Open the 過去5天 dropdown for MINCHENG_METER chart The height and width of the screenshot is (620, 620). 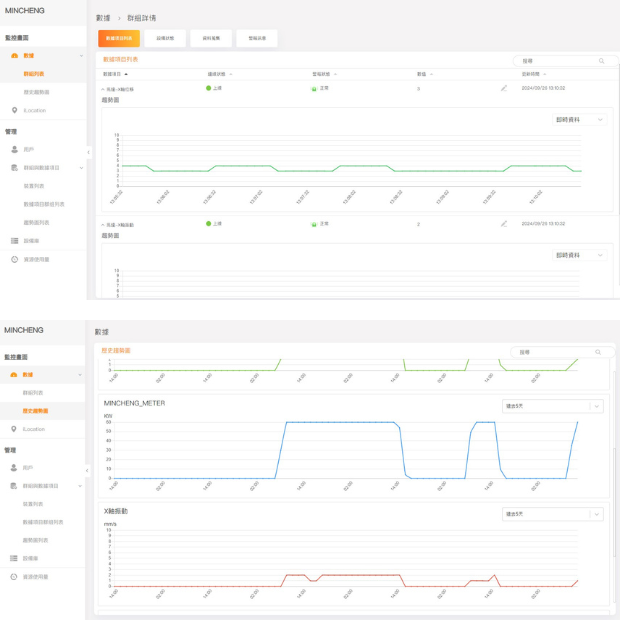(x=553, y=406)
